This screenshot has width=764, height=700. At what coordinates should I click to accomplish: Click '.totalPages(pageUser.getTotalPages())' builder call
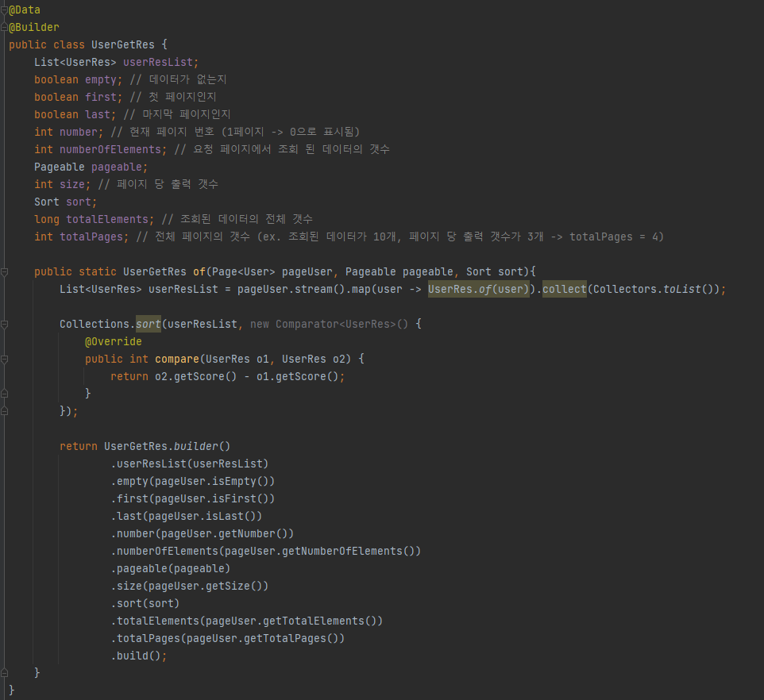(228, 639)
